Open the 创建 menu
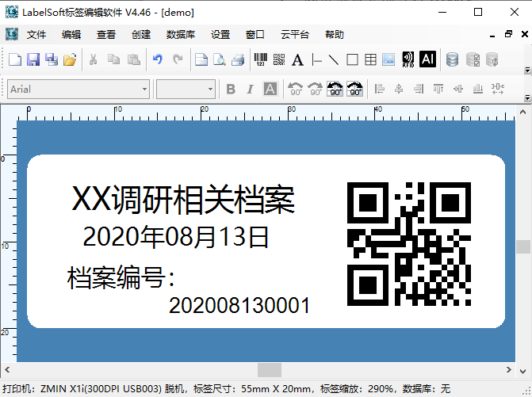The width and height of the screenshot is (532, 397). [x=141, y=35]
